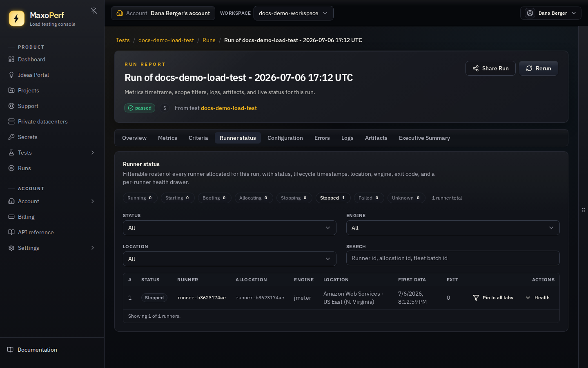This screenshot has height=368, width=588.
Task: Switch to the Artifacts tab
Action: [376, 138]
